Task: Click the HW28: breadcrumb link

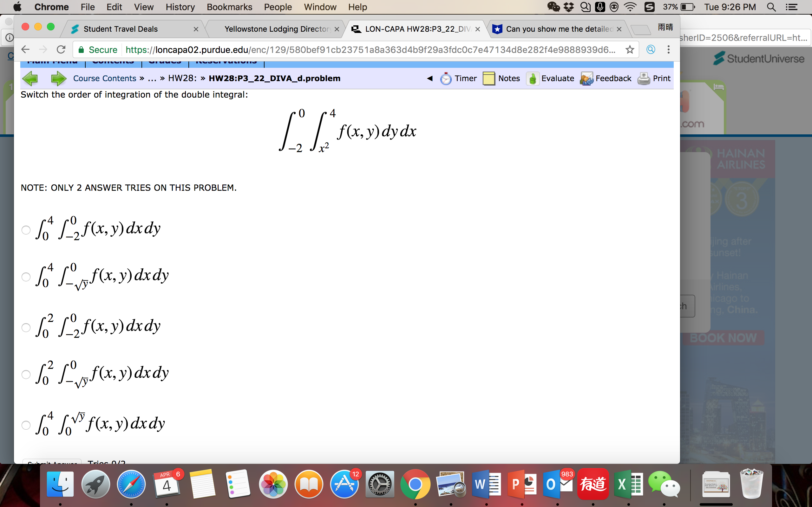Action: [x=182, y=79]
